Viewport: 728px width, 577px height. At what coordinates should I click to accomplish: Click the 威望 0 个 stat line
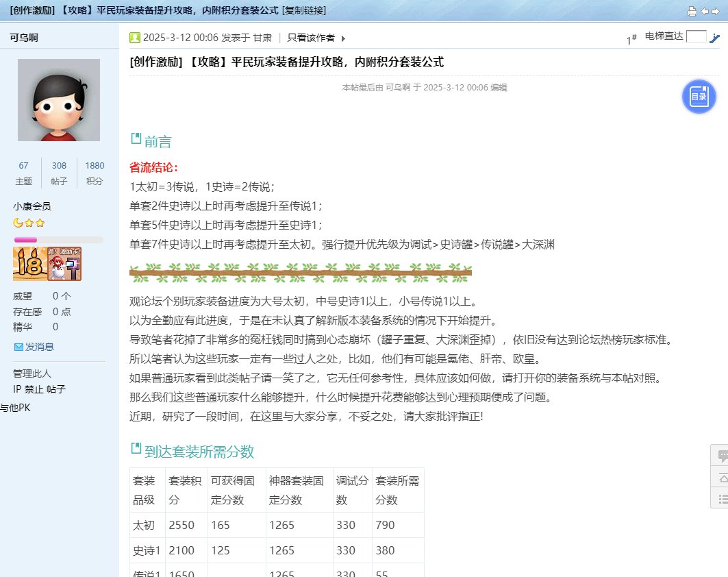42,296
